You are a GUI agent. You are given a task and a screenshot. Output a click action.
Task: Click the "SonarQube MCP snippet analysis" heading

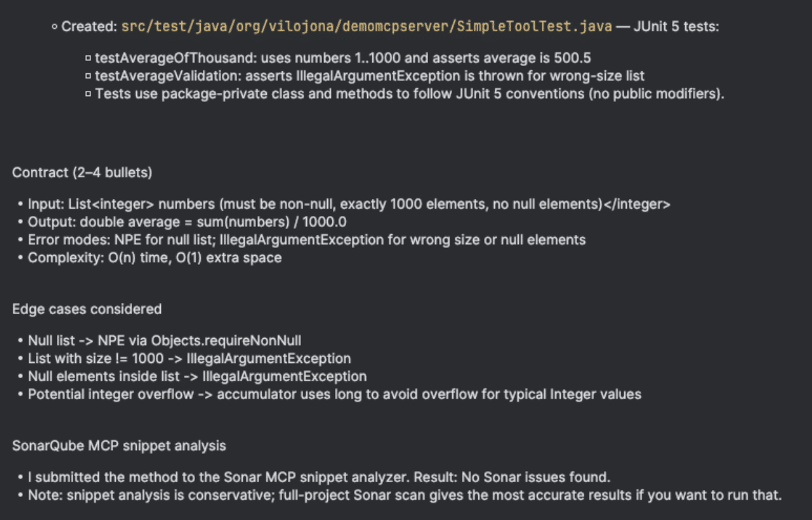pyautogui.click(x=119, y=445)
